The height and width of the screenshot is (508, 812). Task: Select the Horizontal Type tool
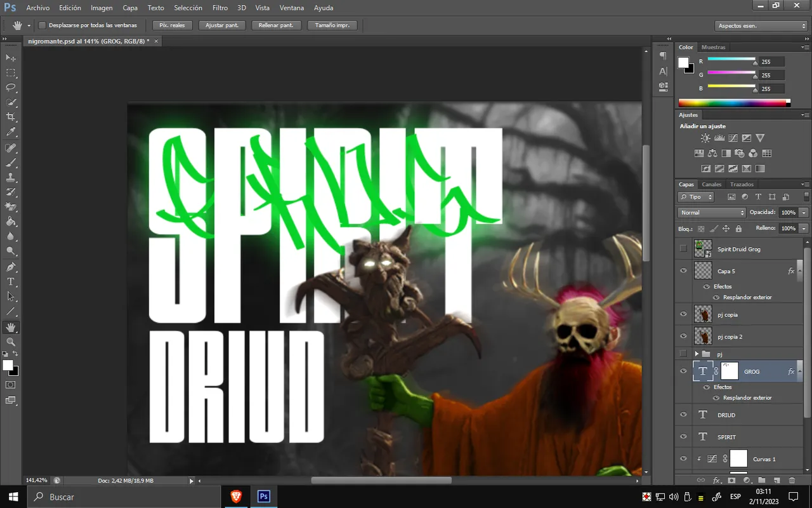point(11,281)
